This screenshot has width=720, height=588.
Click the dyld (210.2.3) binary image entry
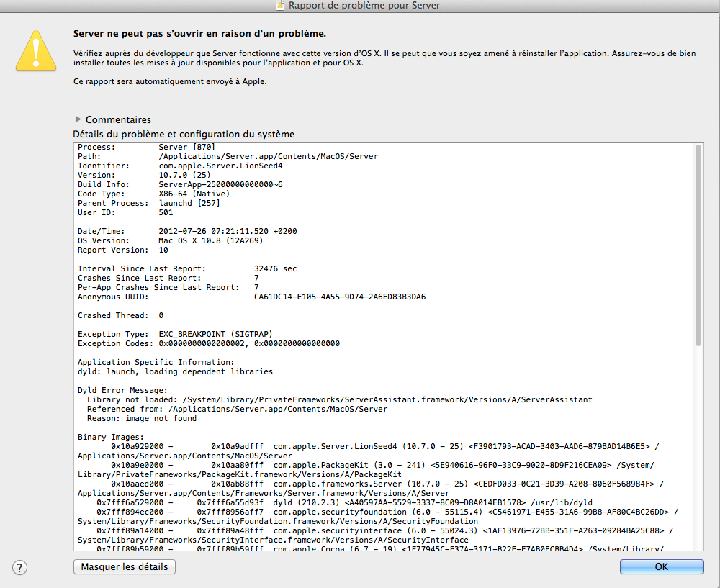(x=344, y=502)
